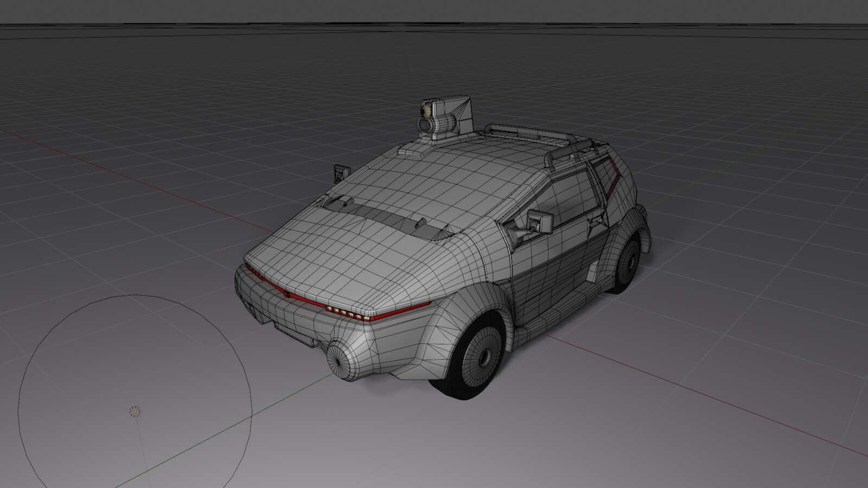
Task: Select the round bumper sensor on car
Action: [x=342, y=361]
